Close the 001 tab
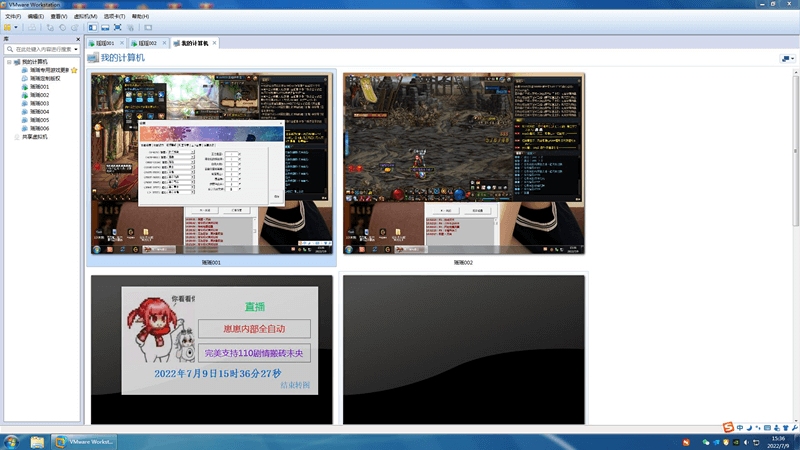The image size is (800, 450). 122,43
